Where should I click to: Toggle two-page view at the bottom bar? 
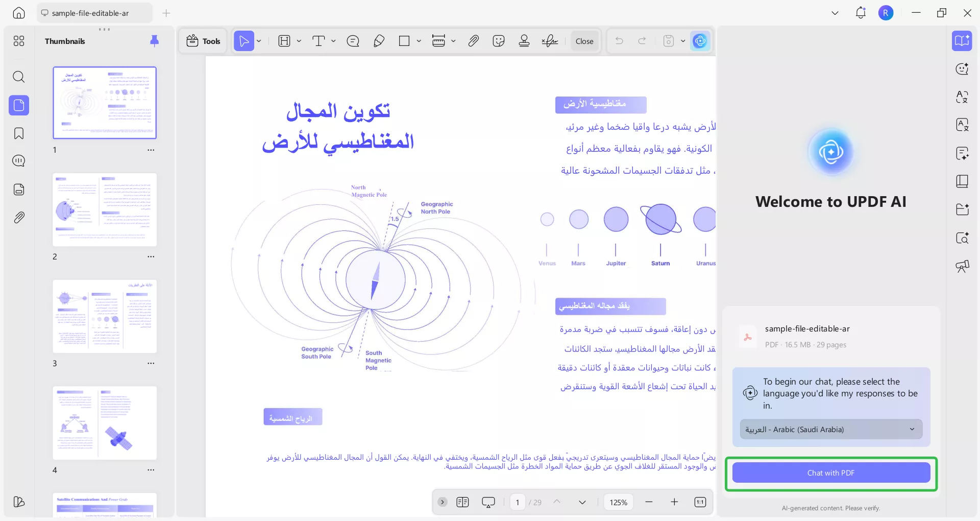coord(463,502)
